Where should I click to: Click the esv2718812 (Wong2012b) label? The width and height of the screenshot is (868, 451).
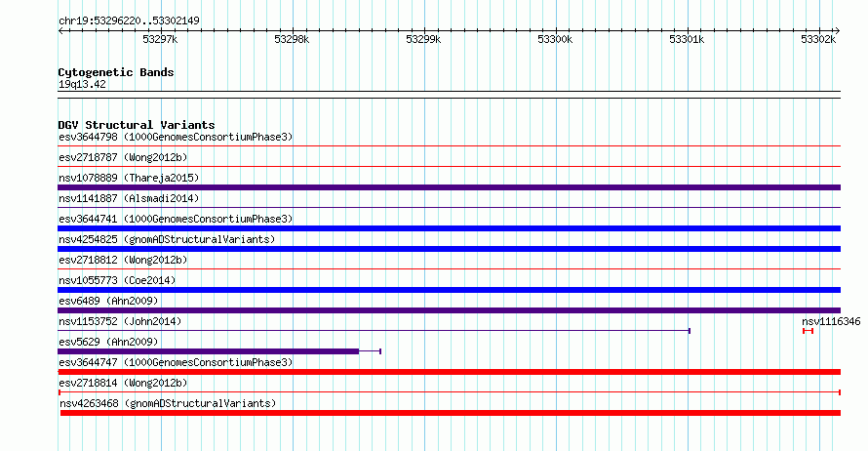click(x=123, y=260)
